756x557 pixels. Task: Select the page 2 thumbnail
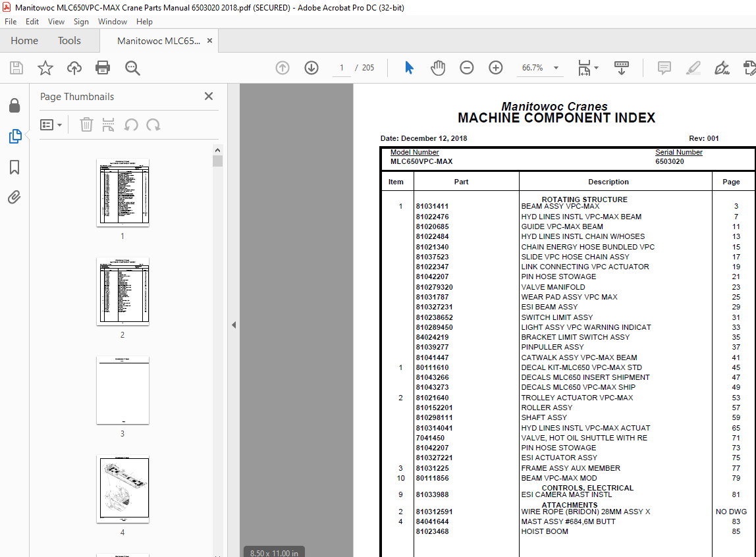[x=122, y=292]
